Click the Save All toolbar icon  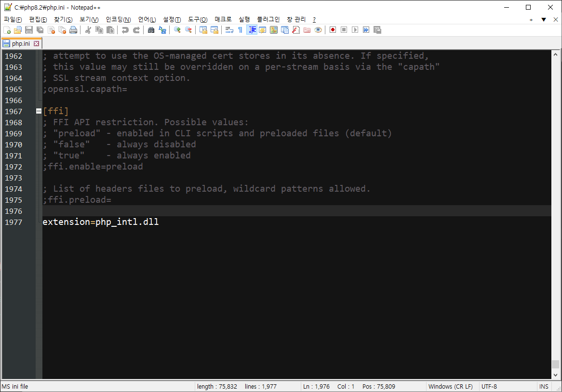[x=40, y=30]
